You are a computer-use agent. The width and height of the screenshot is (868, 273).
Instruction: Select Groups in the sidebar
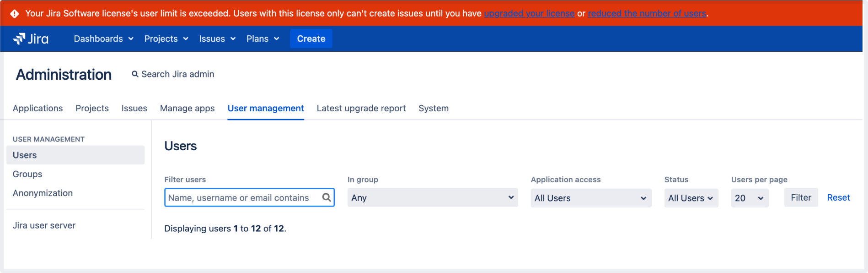(x=27, y=174)
